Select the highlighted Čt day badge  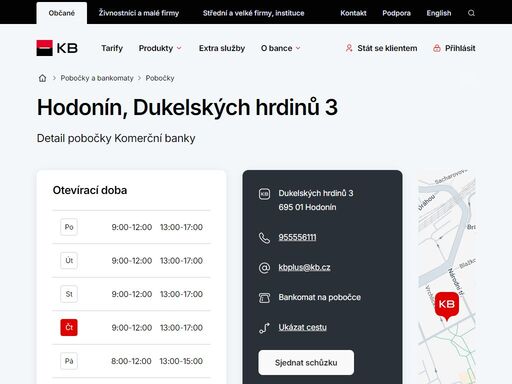click(69, 327)
